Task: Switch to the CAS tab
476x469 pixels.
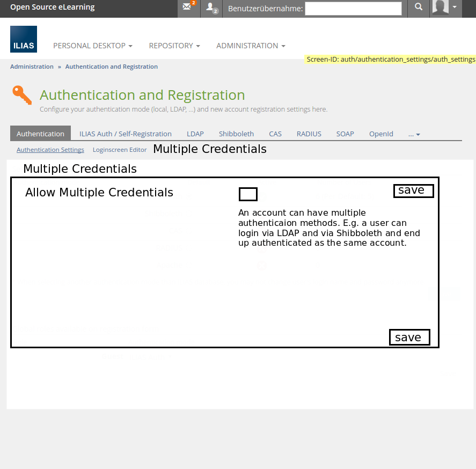Action: 275,134
